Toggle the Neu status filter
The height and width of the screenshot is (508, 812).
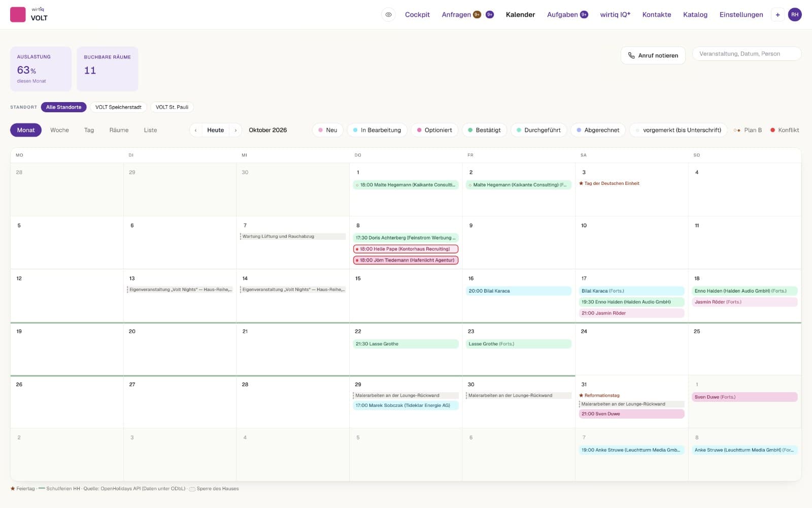point(328,130)
